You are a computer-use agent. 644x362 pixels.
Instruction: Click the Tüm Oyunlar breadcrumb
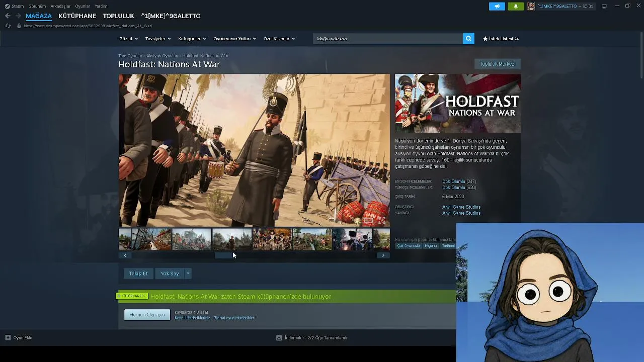tap(130, 56)
